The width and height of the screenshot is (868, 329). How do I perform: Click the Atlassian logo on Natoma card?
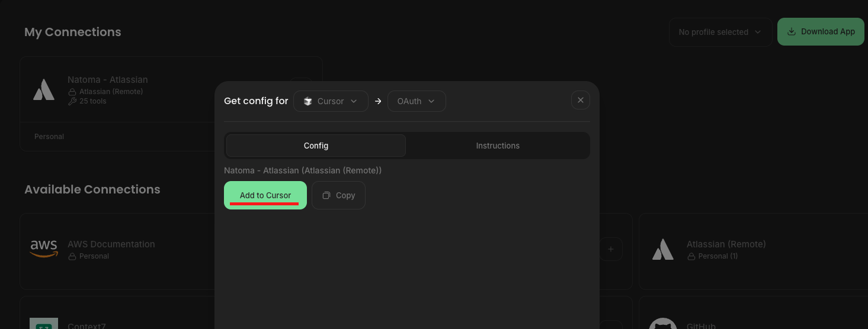point(44,89)
